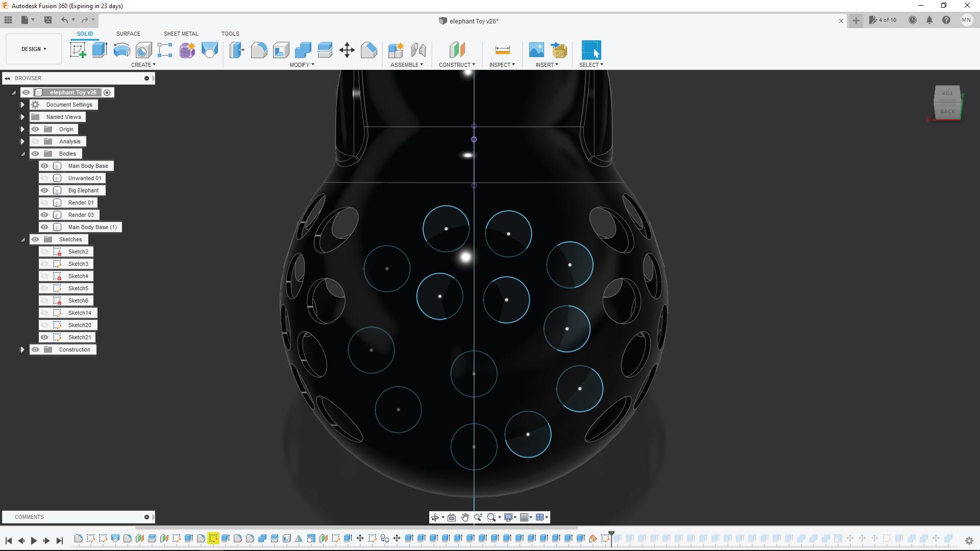
Task: Select the Create Sketch tool
Action: [x=78, y=49]
